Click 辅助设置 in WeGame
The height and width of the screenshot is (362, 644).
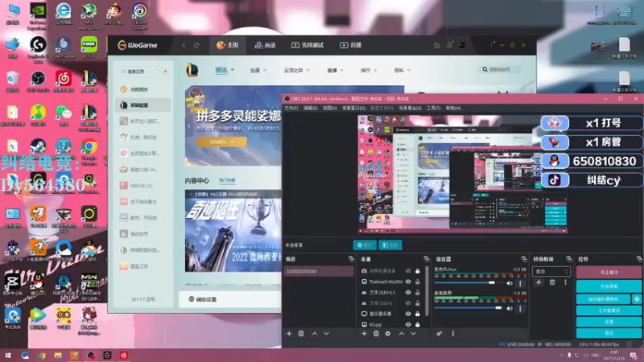click(x=203, y=299)
